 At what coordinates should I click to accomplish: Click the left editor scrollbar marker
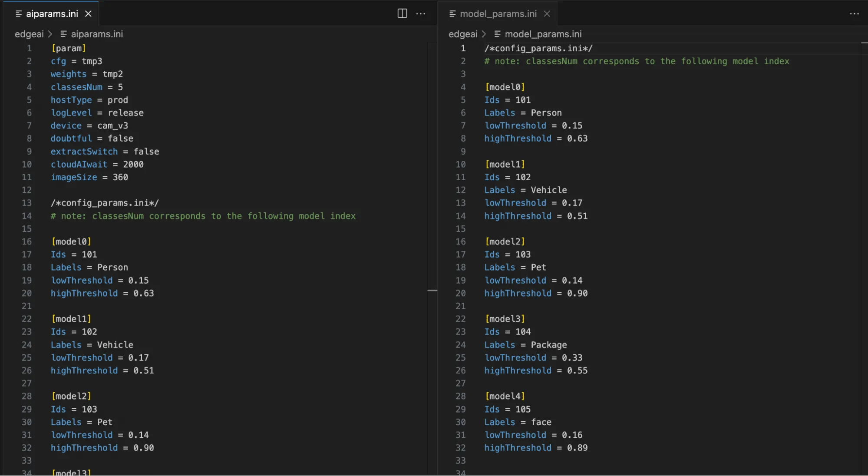tap(432, 290)
